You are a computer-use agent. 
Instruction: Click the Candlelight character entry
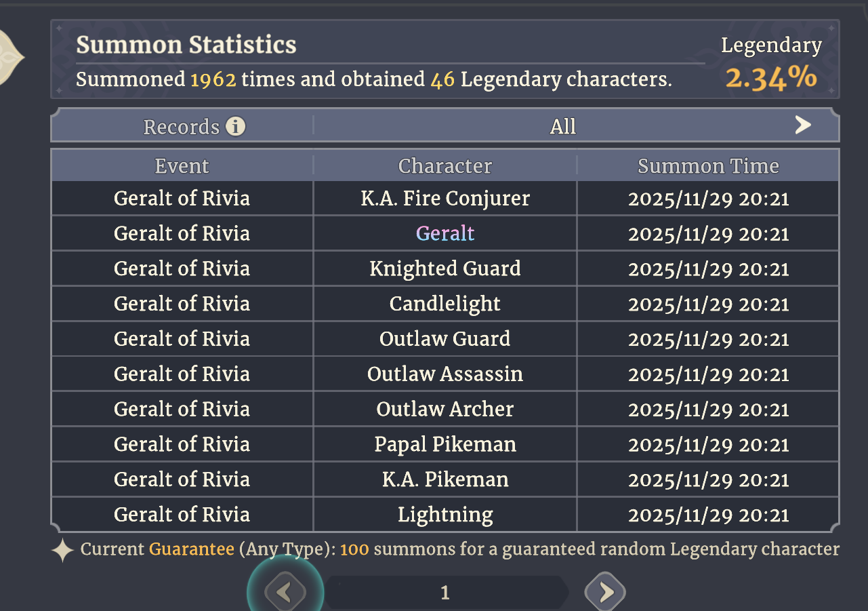[445, 304]
